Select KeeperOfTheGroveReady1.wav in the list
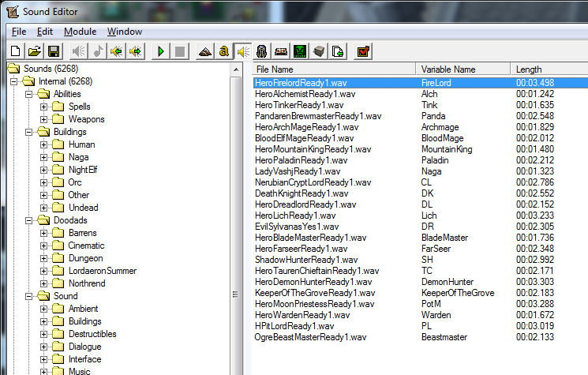 pos(315,293)
